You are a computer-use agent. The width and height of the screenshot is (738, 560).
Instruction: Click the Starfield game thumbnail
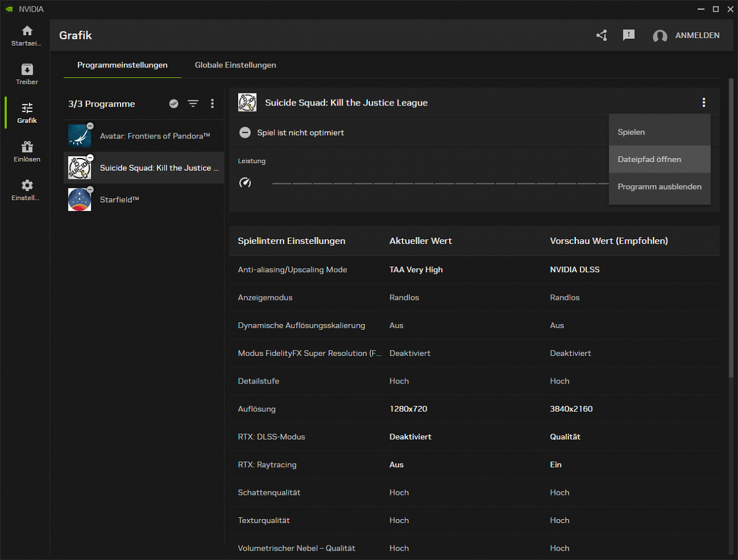(x=80, y=200)
